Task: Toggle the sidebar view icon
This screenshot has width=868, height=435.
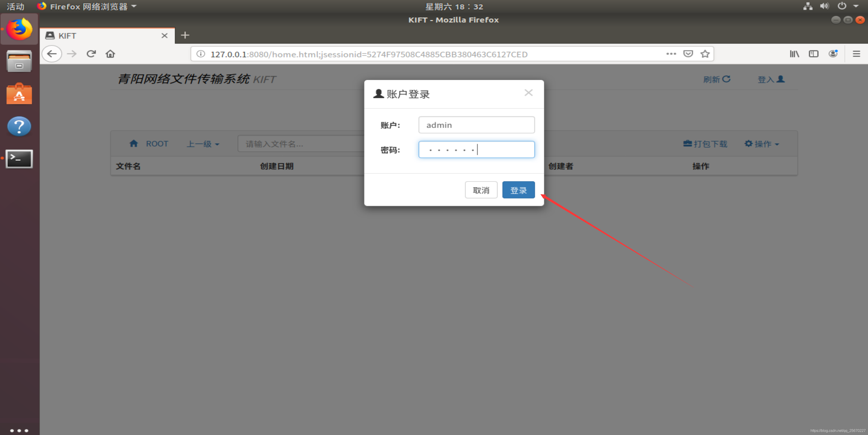Action: tap(813, 54)
